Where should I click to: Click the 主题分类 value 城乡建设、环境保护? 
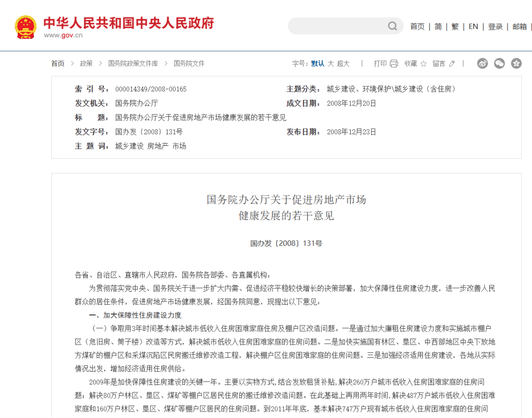(391, 89)
